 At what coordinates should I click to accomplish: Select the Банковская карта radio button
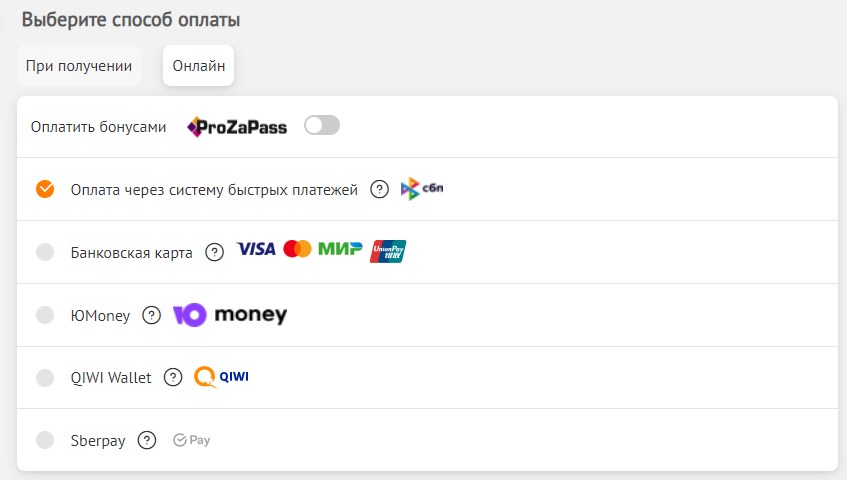click(x=45, y=252)
